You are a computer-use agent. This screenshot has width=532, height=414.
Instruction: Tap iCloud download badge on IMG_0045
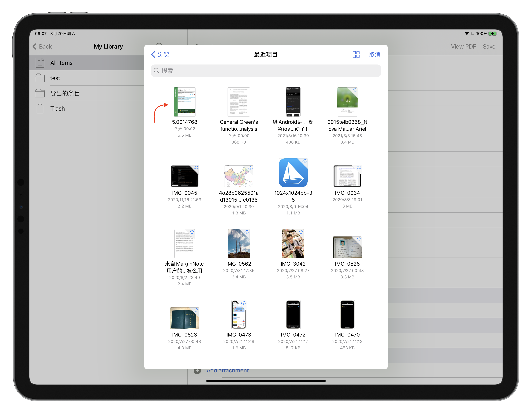196,168
